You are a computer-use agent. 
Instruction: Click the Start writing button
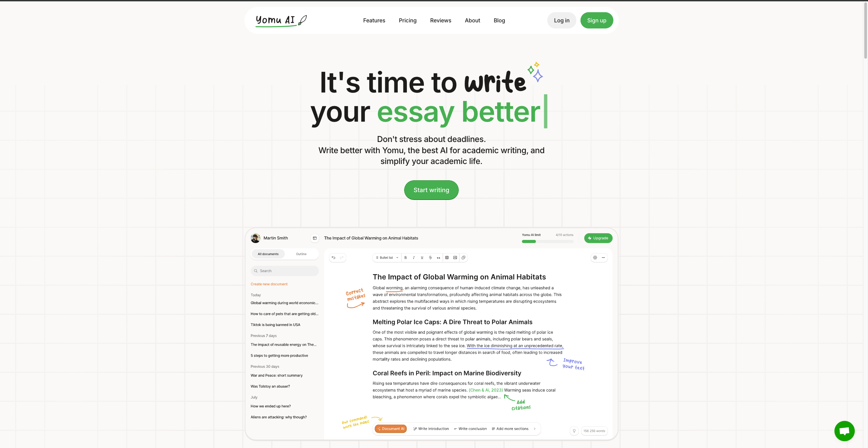pyautogui.click(x=431, y=190)
